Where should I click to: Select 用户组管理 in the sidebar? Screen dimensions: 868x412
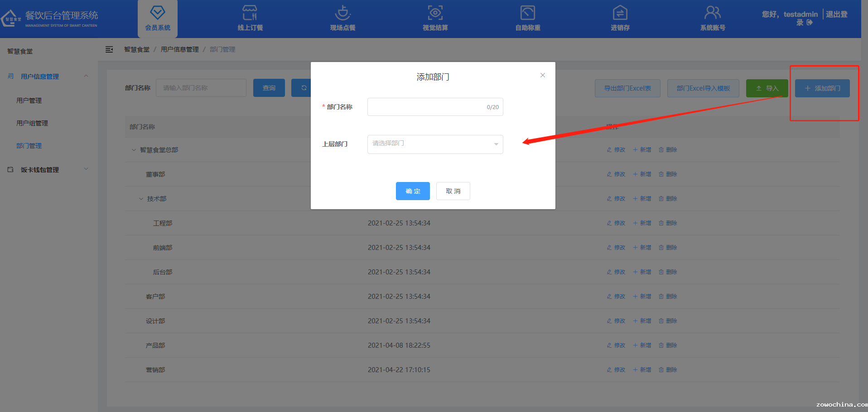(x=32, y=123)
